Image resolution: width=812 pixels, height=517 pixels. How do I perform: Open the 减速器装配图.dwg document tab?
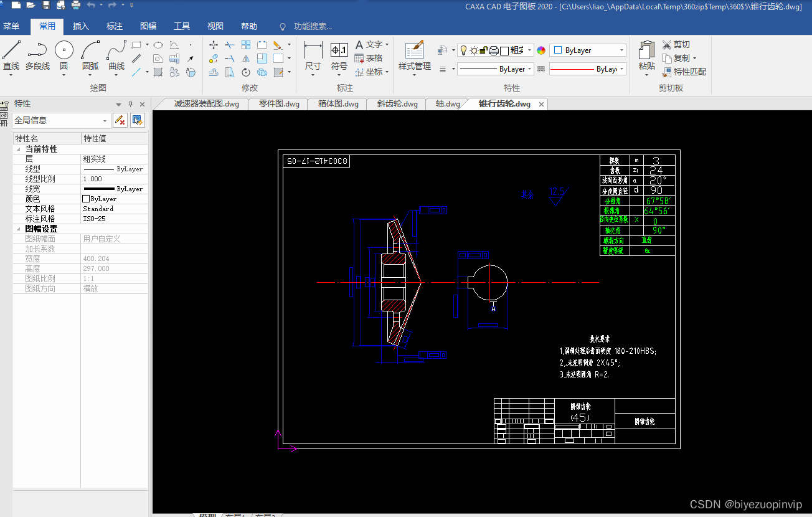(206, 104)
